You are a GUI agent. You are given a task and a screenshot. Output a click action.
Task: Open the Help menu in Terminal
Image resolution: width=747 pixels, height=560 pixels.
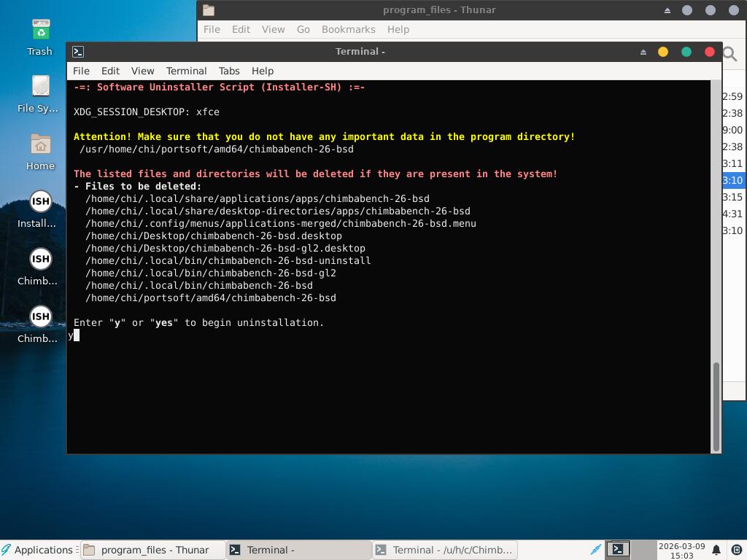click(263, 71)
